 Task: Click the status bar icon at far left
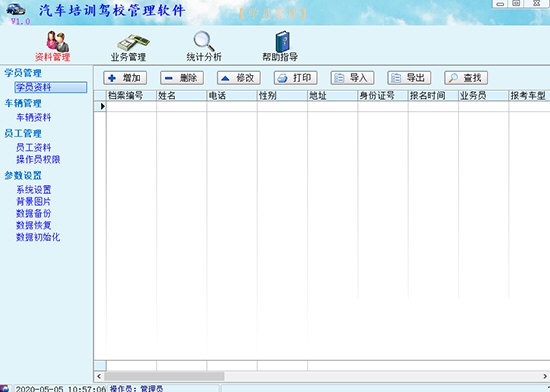point(5,388)
